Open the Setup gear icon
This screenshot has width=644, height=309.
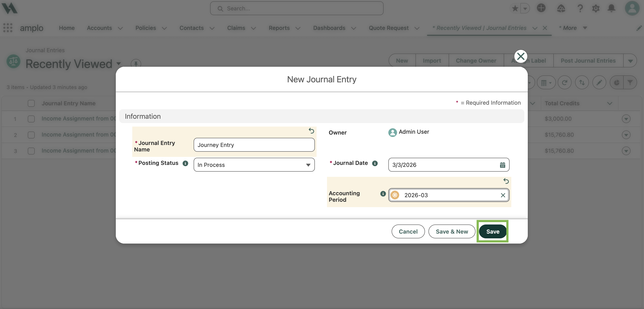(x=596, y=8)
